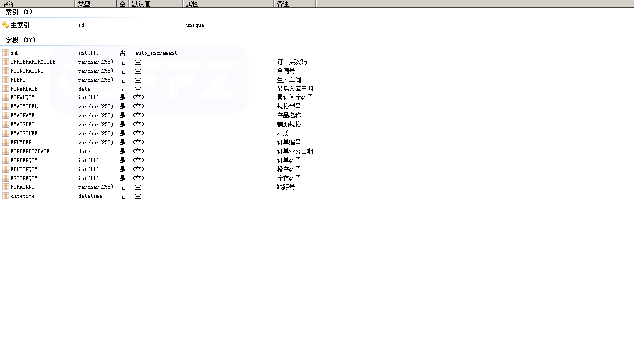Click the 备注 column header
This screenshot has height=364, width=634.
[x=294, y=4]
